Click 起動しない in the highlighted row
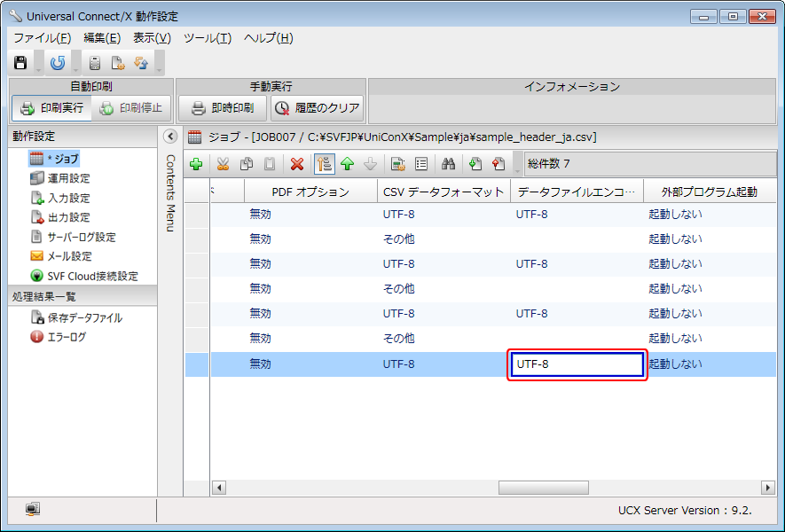Viewport: 785px width, 532px height. coord(676,364)
